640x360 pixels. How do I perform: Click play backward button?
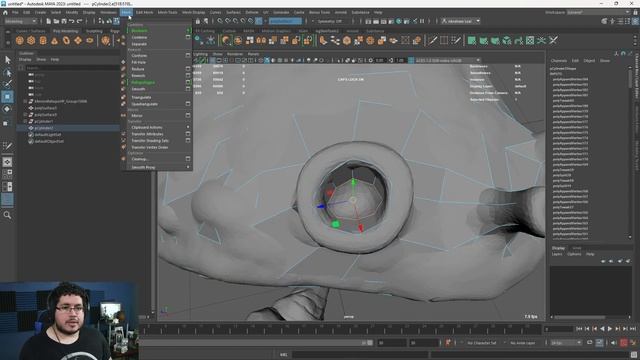602,329
